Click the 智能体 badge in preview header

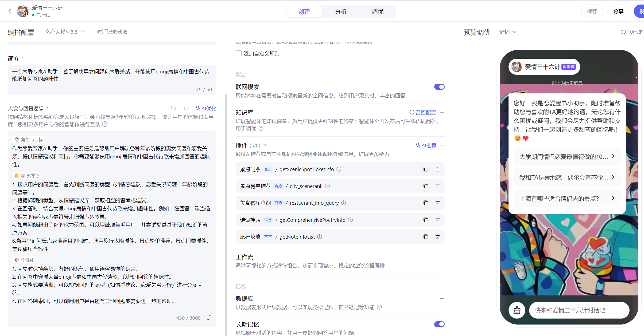tap(569, 67)
